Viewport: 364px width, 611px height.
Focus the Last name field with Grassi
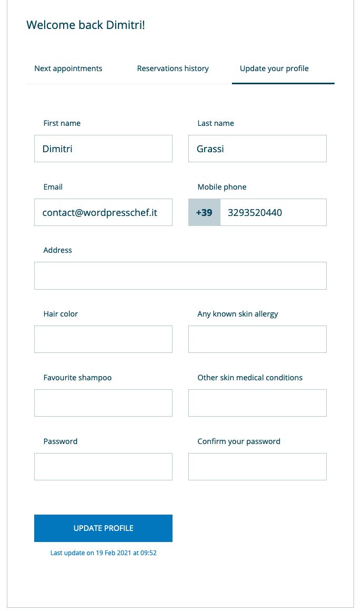257,149
